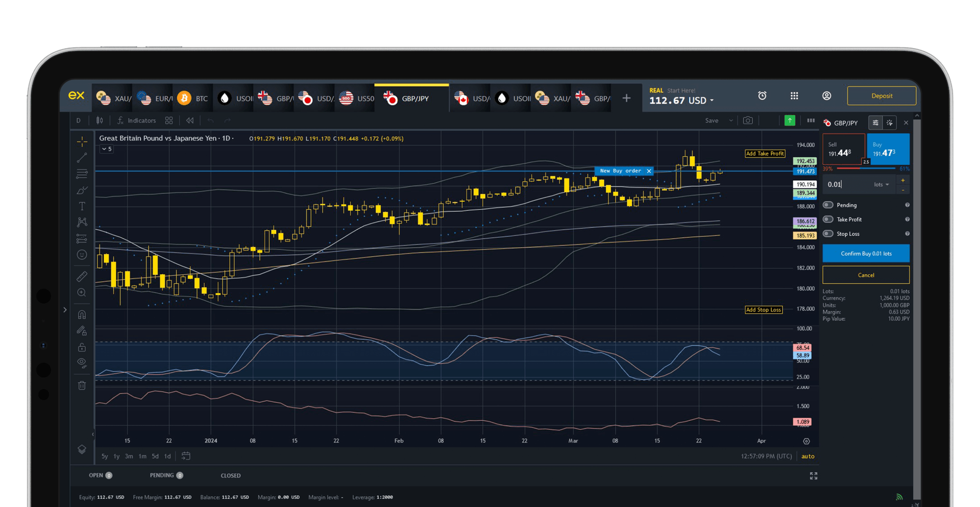Open the chart time axis settings gear
980x507 pixels.
806,441
